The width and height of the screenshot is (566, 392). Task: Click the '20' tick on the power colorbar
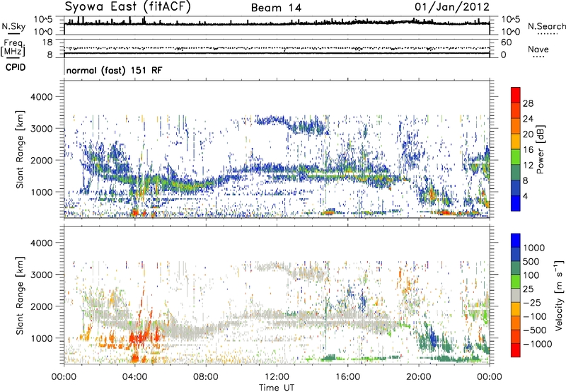528,134
